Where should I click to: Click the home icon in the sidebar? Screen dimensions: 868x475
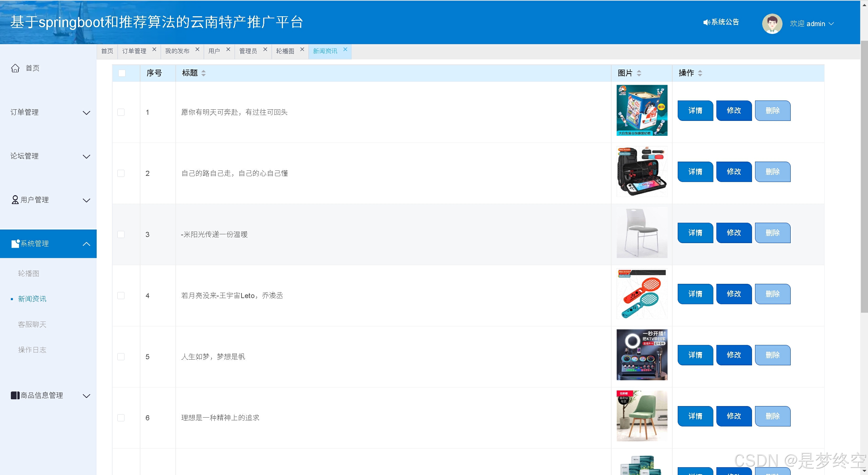click(15, 68)
